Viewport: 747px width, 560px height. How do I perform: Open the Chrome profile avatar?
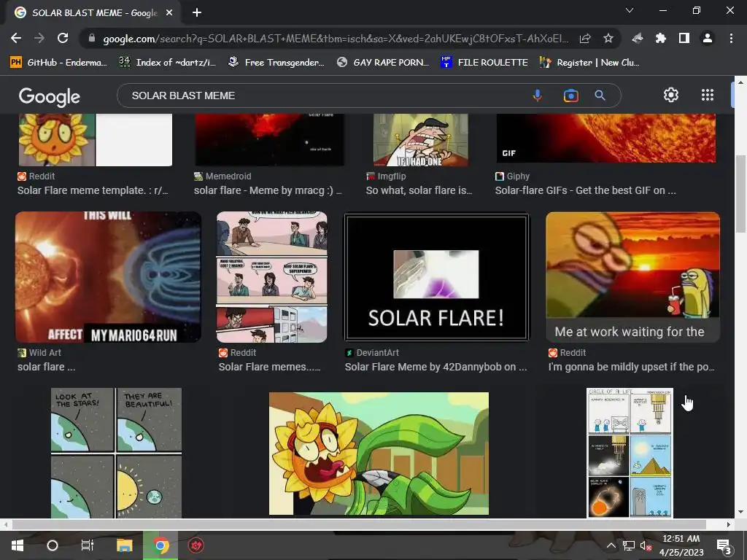708,38
